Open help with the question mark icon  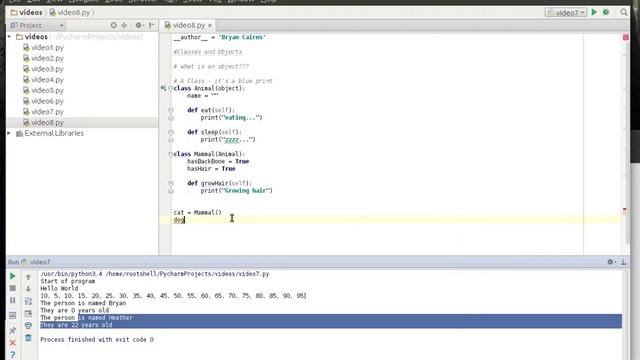(x=13, y=355)
